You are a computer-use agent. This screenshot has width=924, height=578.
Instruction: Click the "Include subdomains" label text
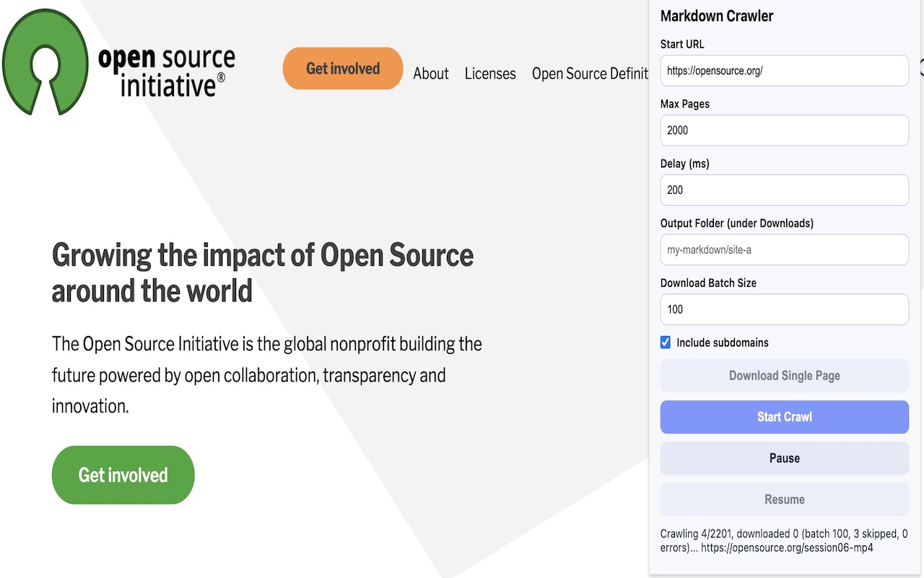723,342
